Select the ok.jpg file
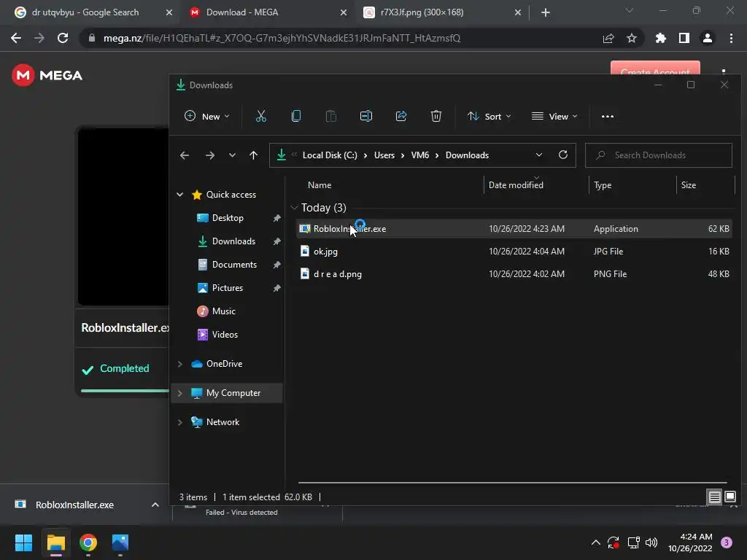Screen dimensions: 747x560 click(514, 252)
